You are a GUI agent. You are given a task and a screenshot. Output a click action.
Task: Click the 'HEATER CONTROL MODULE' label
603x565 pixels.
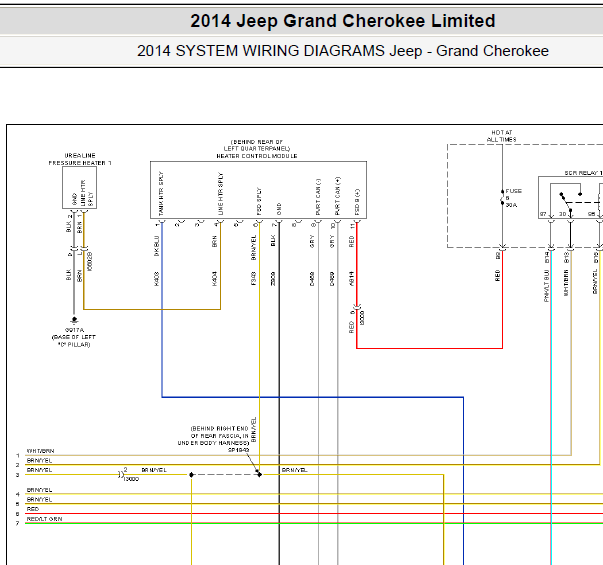coord(257,156)
